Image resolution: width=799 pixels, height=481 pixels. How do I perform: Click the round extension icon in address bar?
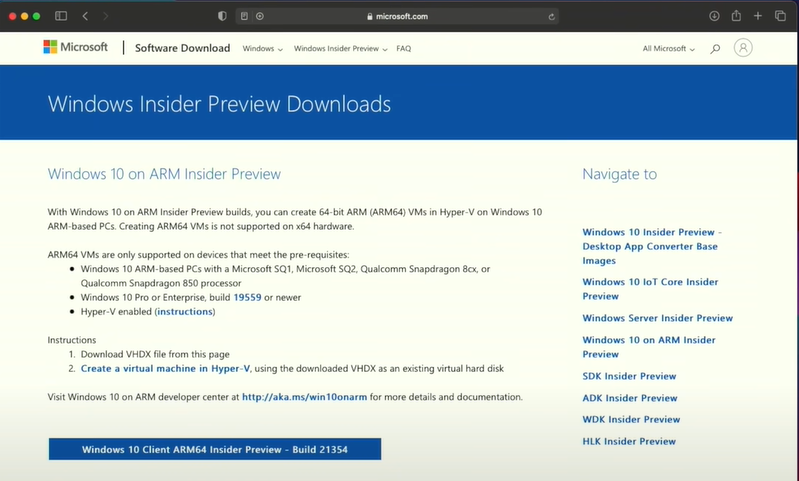260,16
